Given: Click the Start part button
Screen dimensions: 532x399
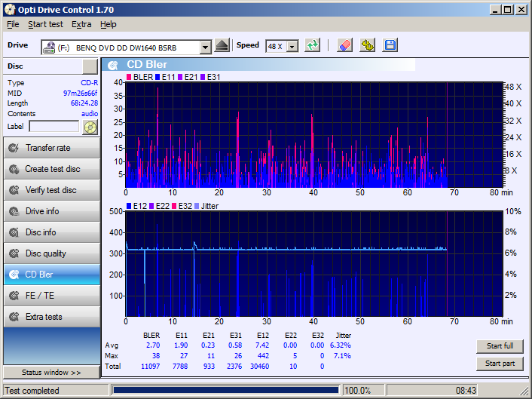Looking at the screenshot, I should click(500, 364).
